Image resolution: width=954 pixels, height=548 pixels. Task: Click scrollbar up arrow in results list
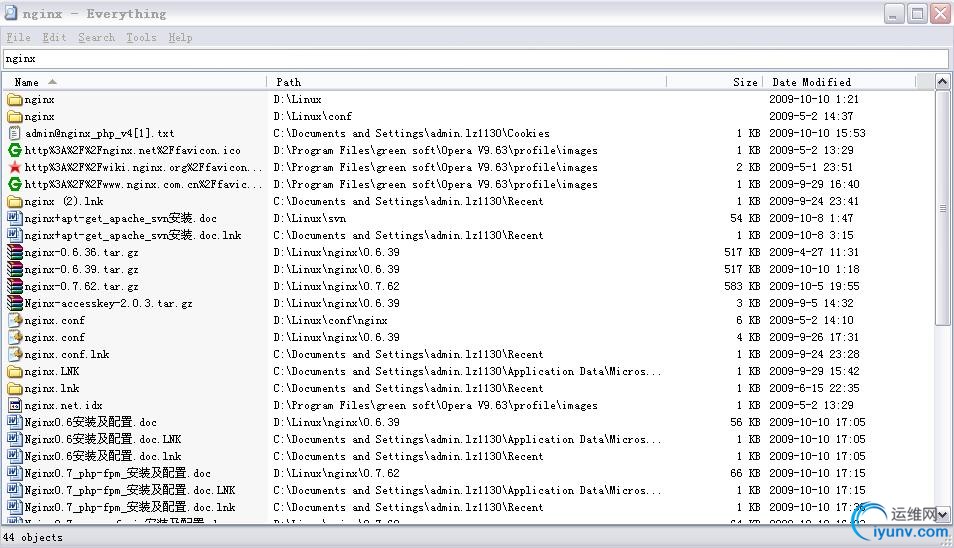[x=942, y=82]
